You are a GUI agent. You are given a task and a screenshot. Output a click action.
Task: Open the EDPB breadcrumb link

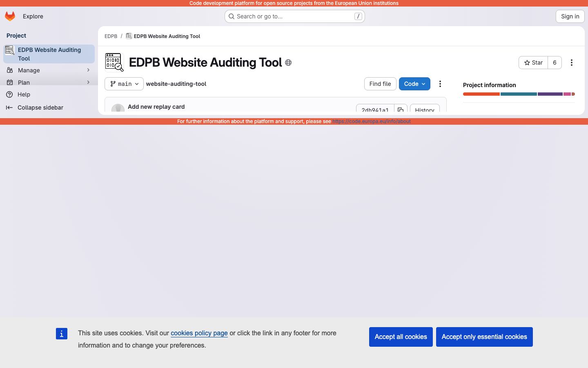tap(111, 36)
